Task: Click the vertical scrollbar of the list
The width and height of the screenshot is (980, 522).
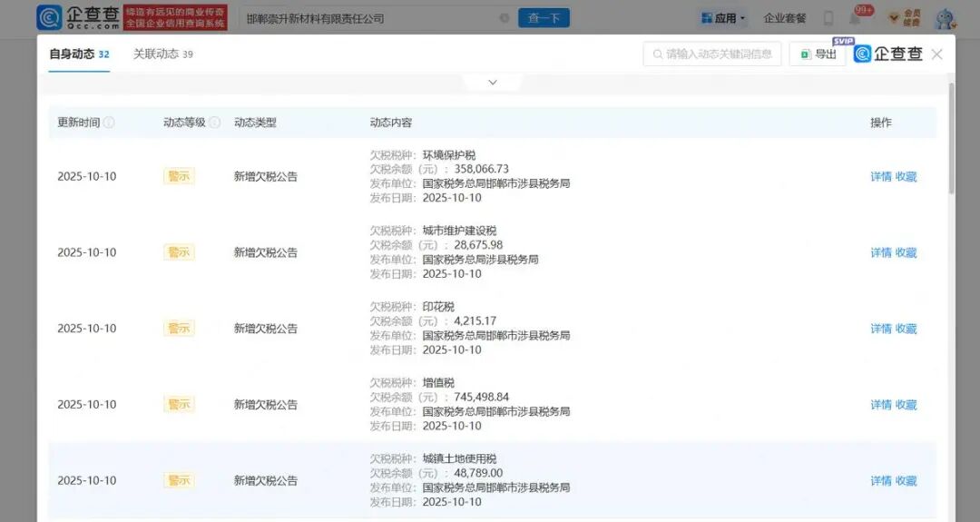Action: (951, 136)
